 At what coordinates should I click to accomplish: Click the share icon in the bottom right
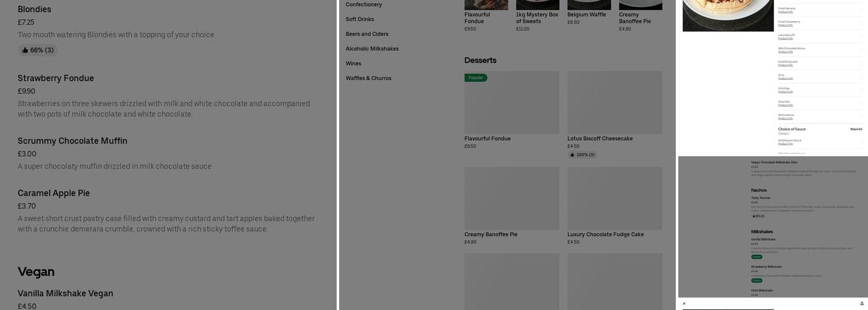861,304
